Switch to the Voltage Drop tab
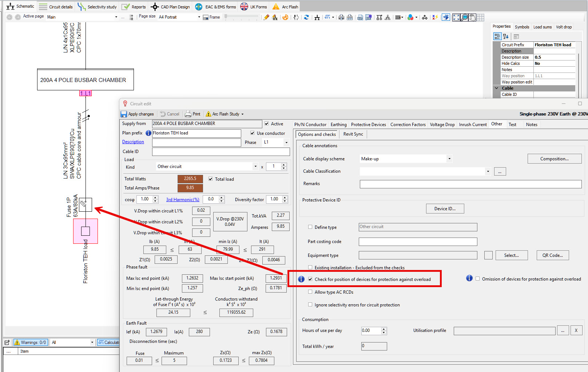This screenshot has height=372, width=588. [x=442, y=125]
